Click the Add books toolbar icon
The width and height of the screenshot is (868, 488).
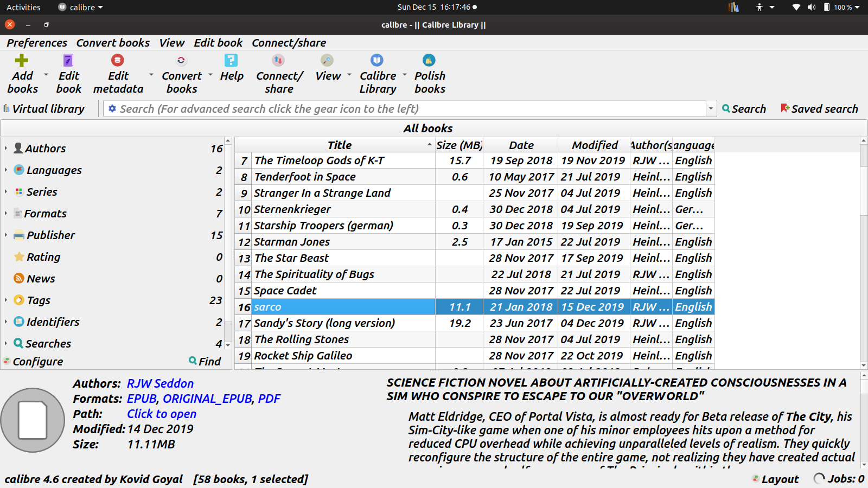point(22,60)
